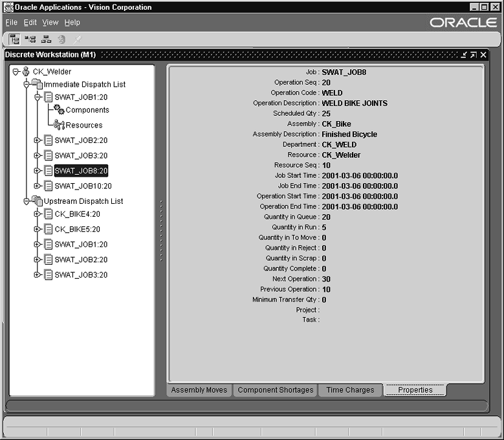
Task: Select SWAT_JOB2:20 label under Immediate Dispatch List
Action: (81, 140)
